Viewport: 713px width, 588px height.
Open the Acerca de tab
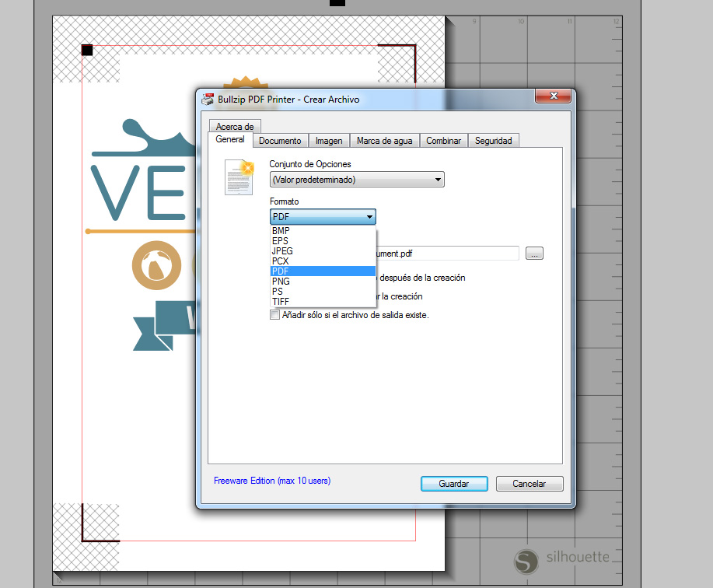point(235,127)
